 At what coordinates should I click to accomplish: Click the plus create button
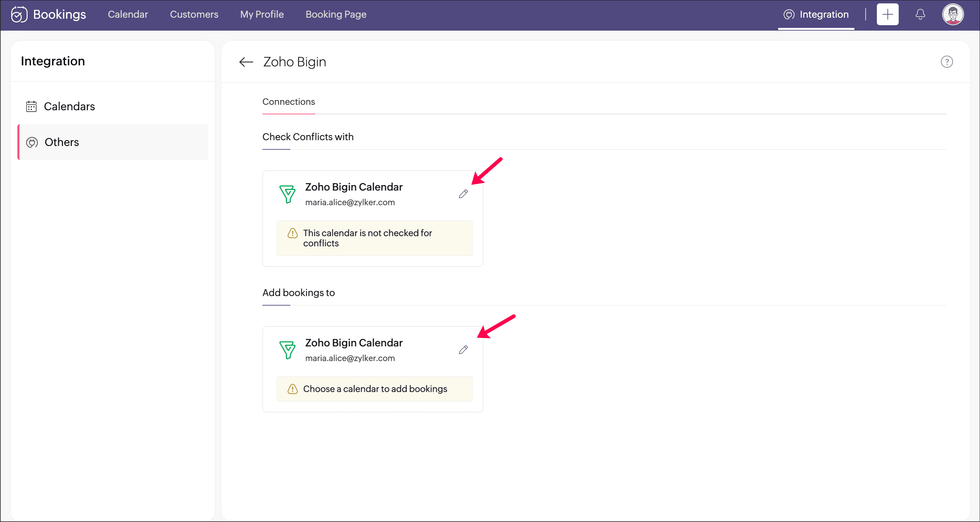pyautogui.click(x=887, y=14)
